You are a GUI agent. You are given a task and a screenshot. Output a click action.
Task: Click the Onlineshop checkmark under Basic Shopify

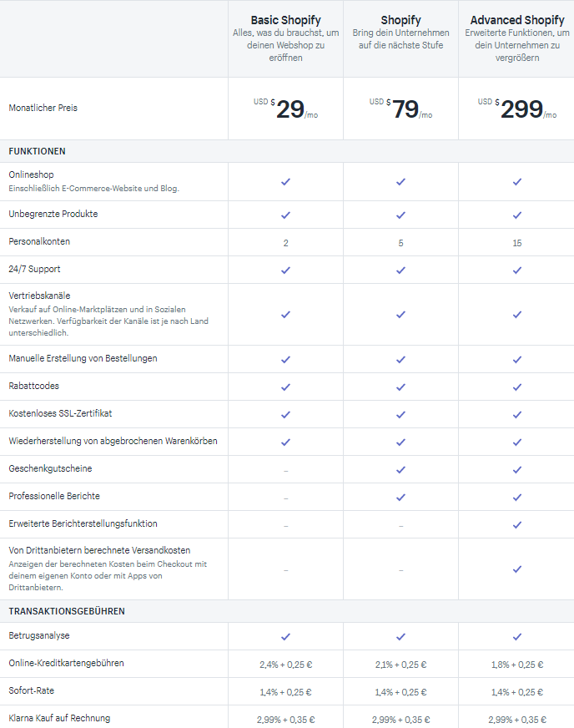(x=286, y=182)
